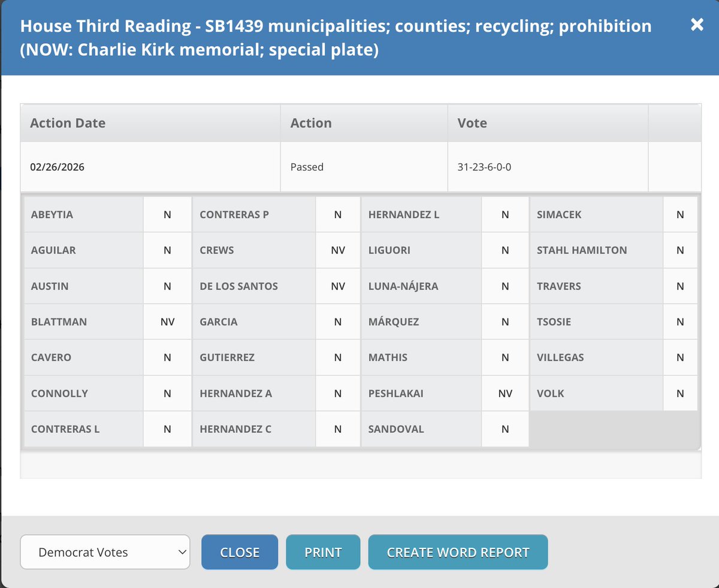Dismiss the dialog via the X icon

pos(697,25)
